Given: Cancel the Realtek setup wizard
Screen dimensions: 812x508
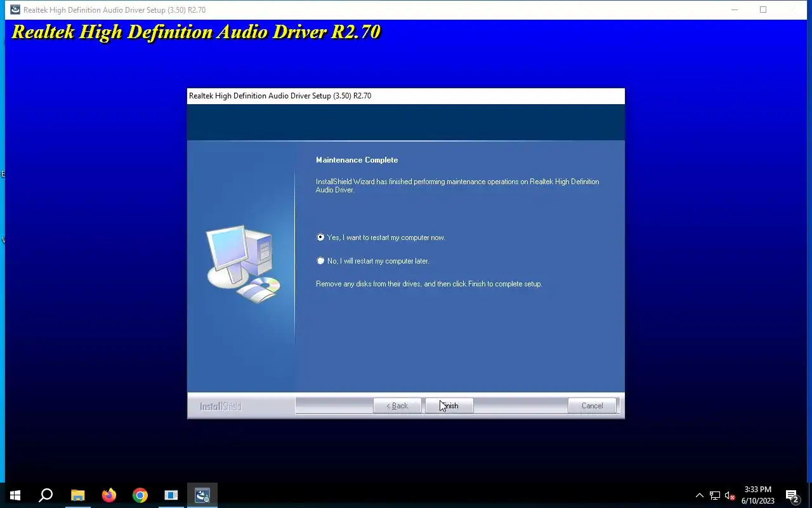Looking at the screenshot, I should click(592, 406).
